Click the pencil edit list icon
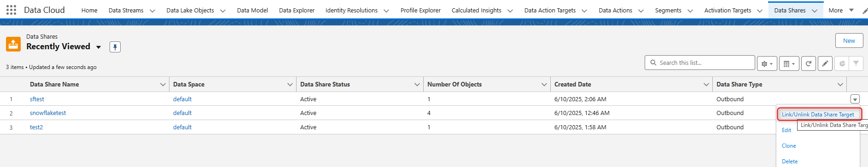This screenshot has height=167, width=868. pyautogui.click(x=825, y=63)
